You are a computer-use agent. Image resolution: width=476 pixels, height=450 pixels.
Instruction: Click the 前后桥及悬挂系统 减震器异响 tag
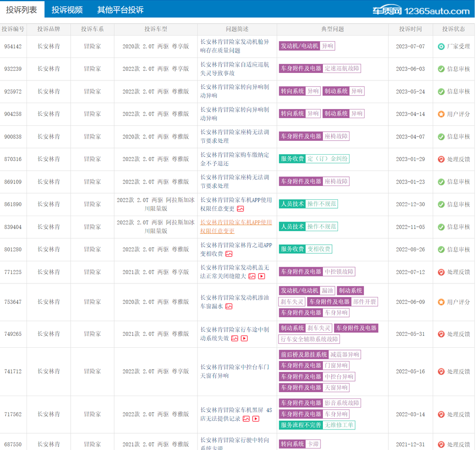pos(320,355)
